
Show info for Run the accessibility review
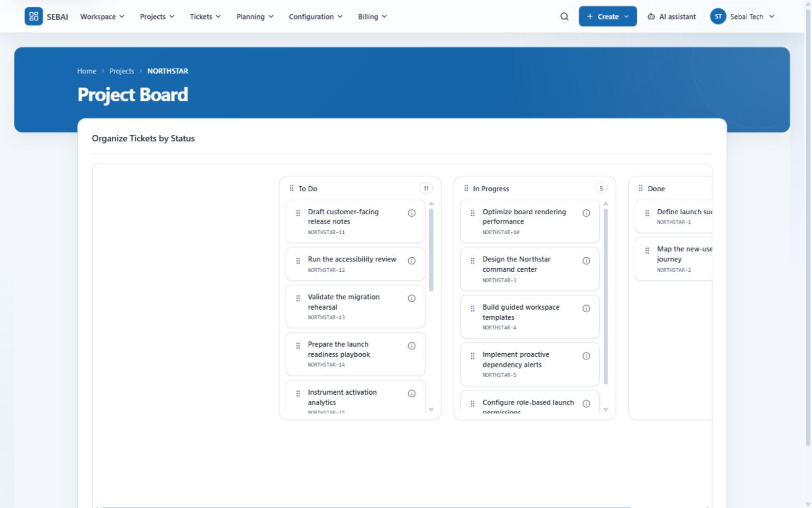[412, 261]
